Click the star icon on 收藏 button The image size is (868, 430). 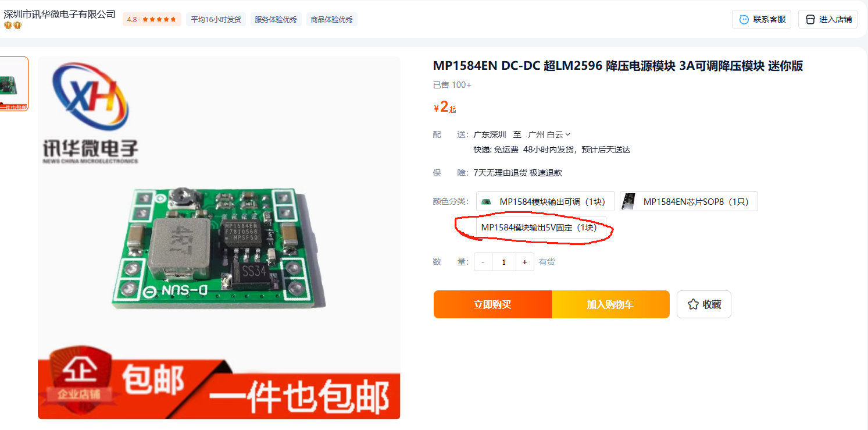coord(692,304)
